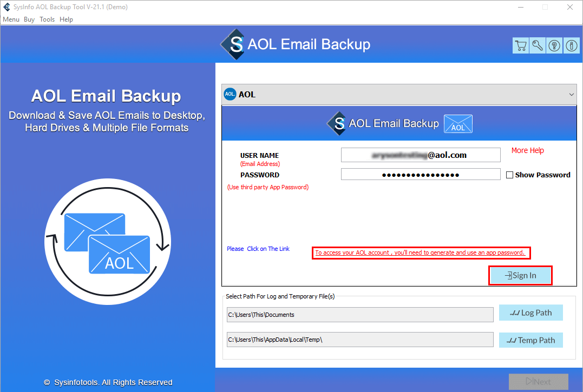Open the Tools menu
The width and height of the screenshot is (583, 392).
point(47,19)
